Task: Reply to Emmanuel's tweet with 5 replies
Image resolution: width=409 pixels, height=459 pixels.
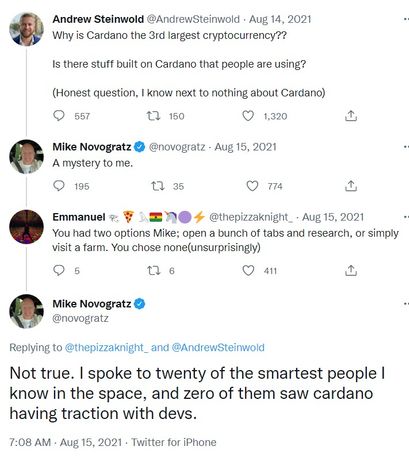Action: 59,270
